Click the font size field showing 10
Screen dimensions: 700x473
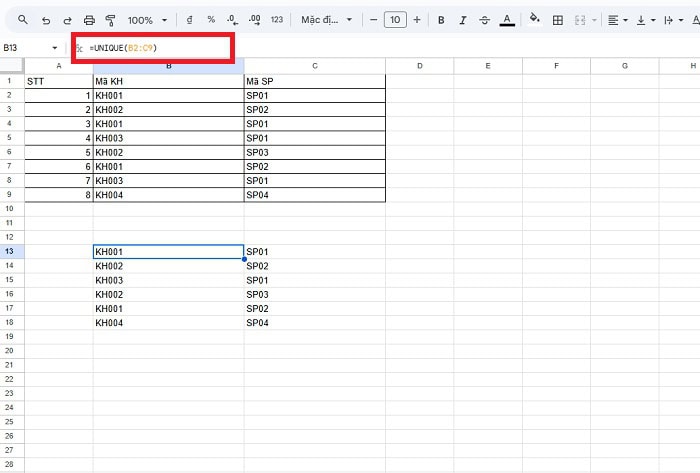[x=395, y=20]
